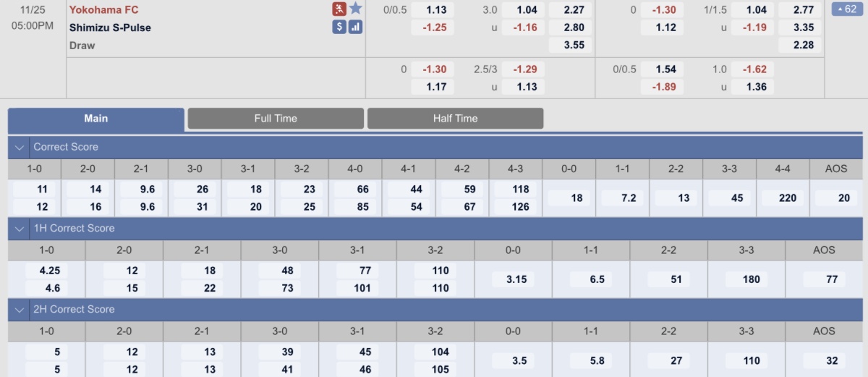Screen dimensions: 868x377
Task: Switch to the Half Time tab
Action: pyautogui.click(x=456, y=119)
